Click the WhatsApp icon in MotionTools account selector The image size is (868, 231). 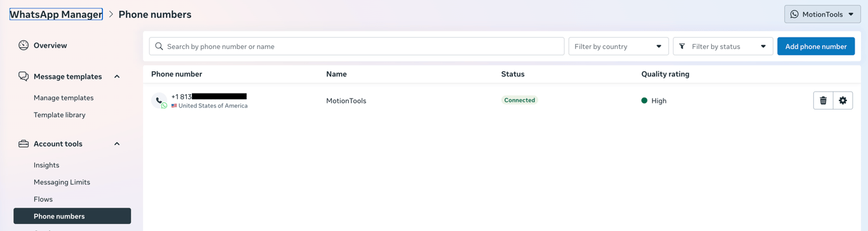pos(794,14)
